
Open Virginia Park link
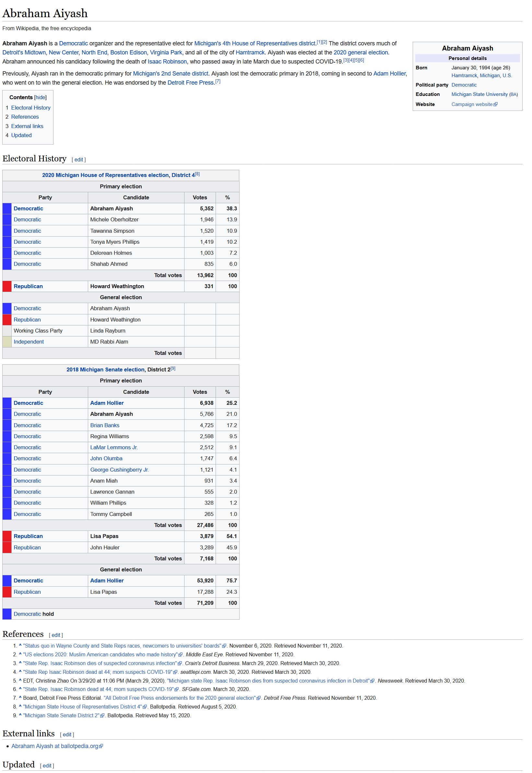(167, 53)
